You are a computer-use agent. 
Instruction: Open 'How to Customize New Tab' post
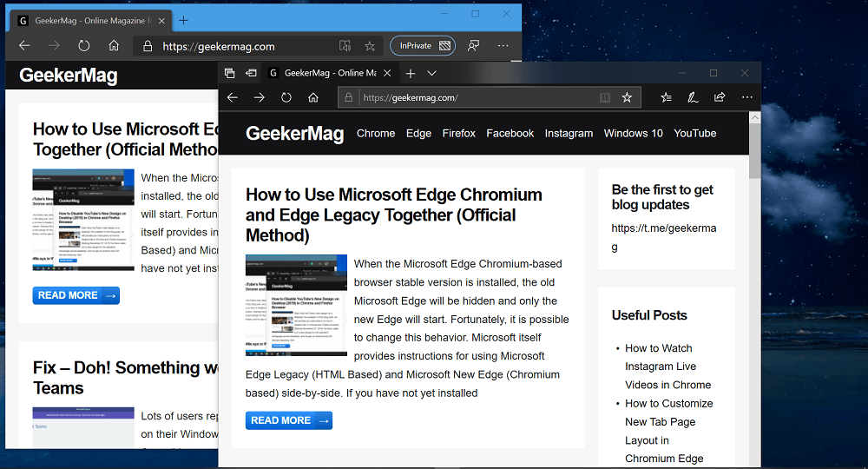click(668, 431)
